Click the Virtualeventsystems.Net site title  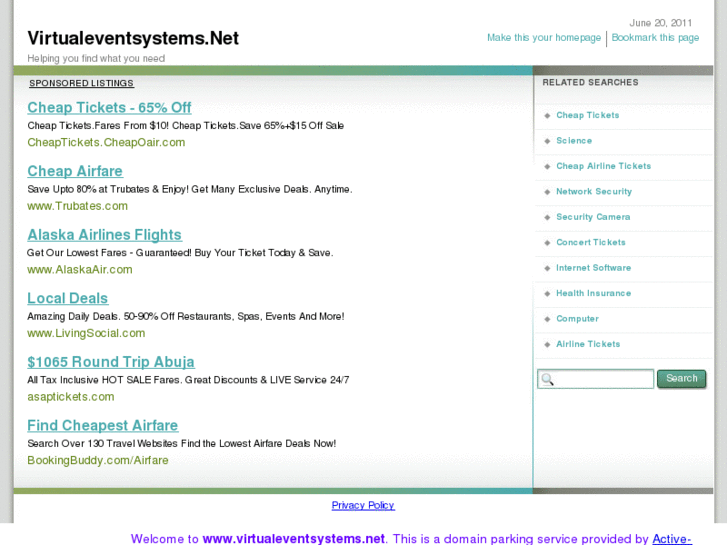(133, 38)
